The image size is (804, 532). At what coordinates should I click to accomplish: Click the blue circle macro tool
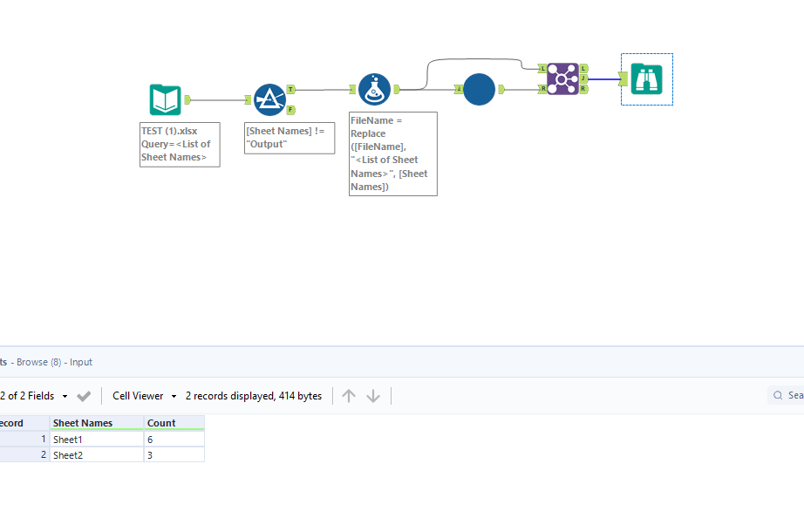[478, 89]
